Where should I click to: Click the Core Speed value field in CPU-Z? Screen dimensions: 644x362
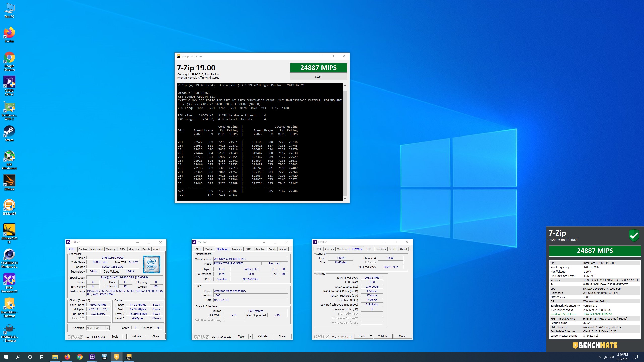pyautogui.click(x=98, y=305)
